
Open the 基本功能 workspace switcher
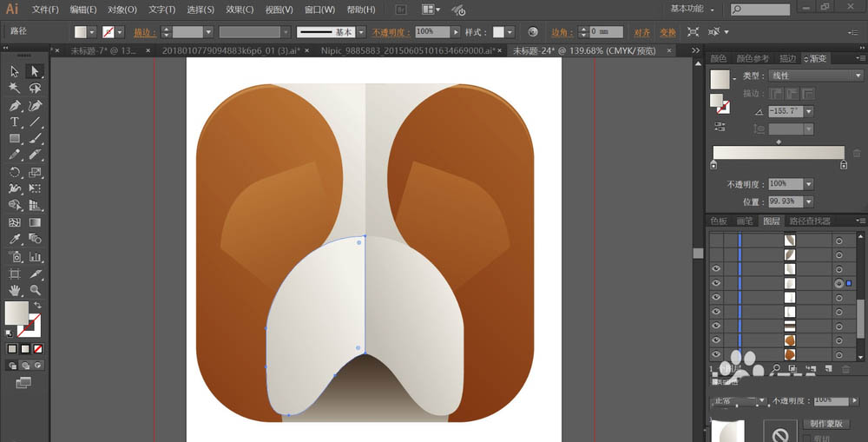(x=692, y=9)
